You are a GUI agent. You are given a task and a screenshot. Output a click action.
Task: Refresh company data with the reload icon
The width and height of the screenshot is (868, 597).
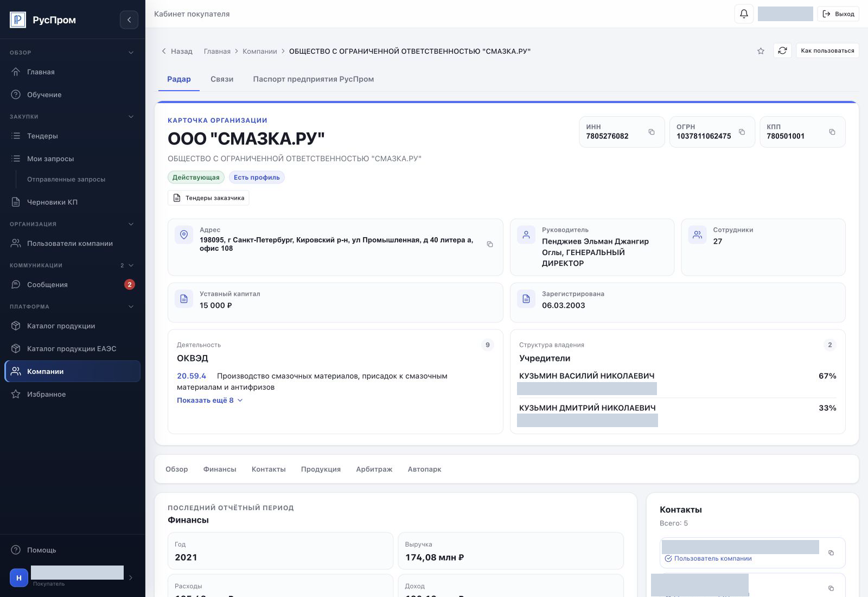[782, 50]
